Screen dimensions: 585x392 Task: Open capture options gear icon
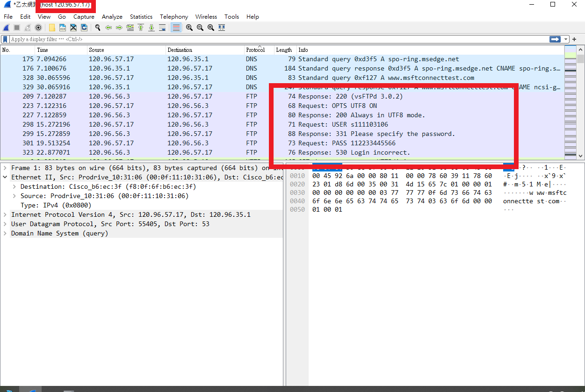click(x=38, y=28)
